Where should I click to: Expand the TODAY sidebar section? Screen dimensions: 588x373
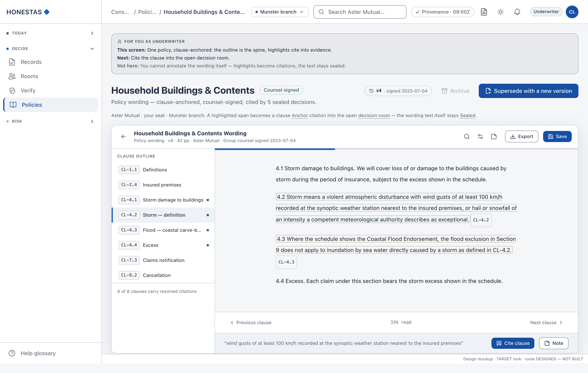pos(50,33)
